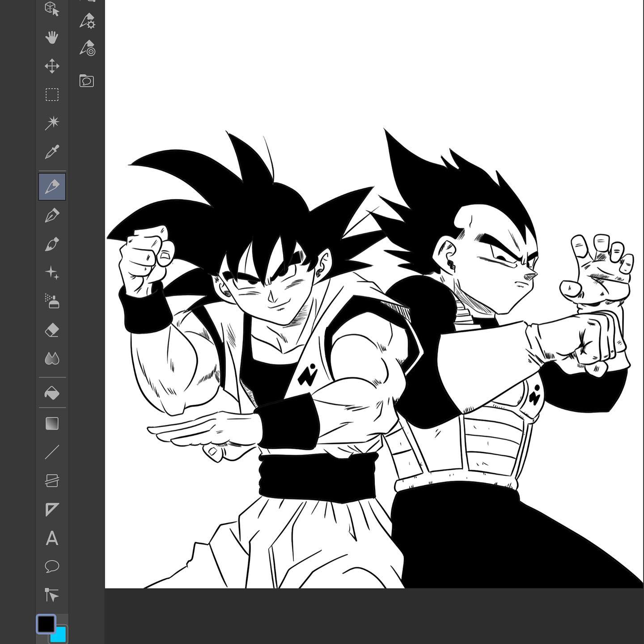Select the fountain Pen nib tool
644x644 pixels.
tap(52, 216)
